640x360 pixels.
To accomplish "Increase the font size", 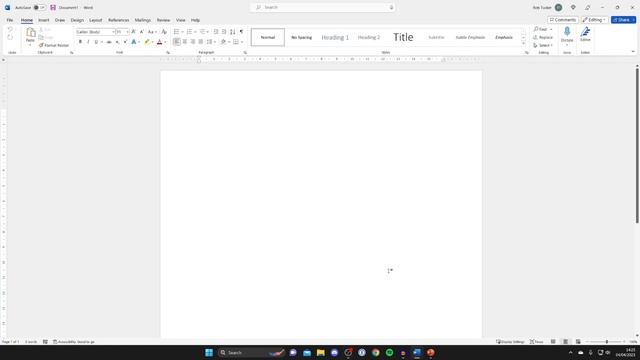I will pyautogui.click(x=133, y=32).
